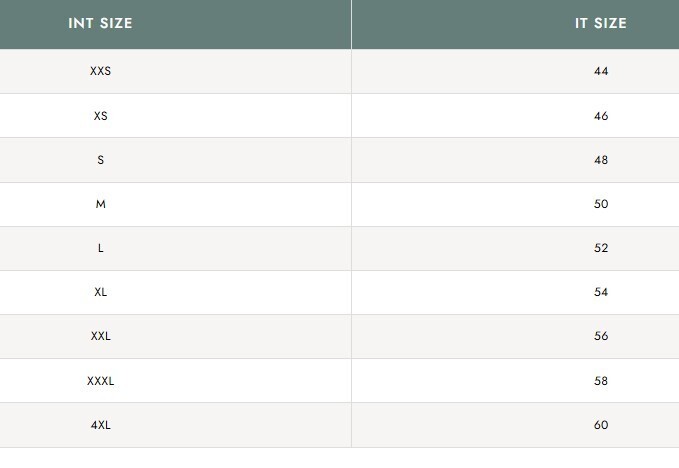Select the XXS size cell
679x468 pixels.
100,71
